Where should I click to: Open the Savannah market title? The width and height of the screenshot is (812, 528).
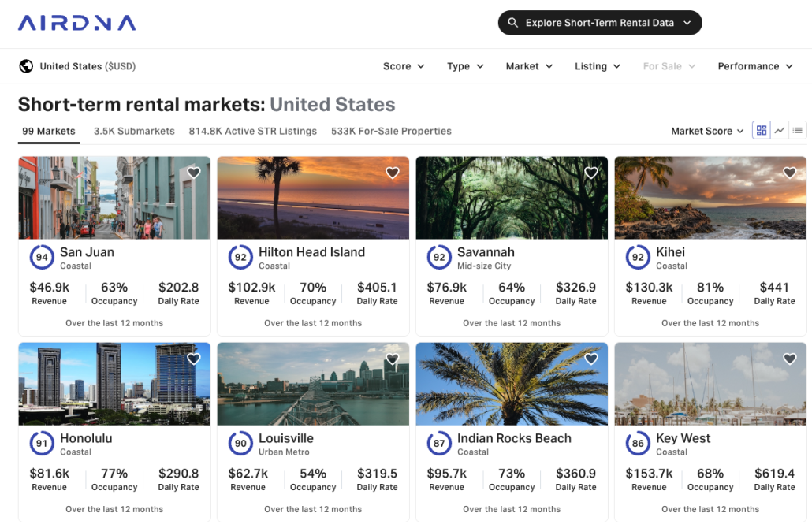pyautogui.click(x=486, y=252)
